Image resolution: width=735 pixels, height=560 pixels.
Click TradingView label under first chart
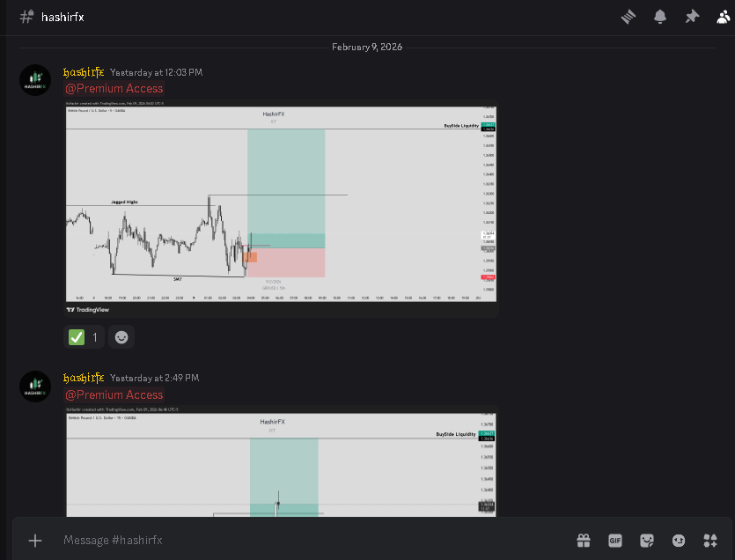(88, 310)
